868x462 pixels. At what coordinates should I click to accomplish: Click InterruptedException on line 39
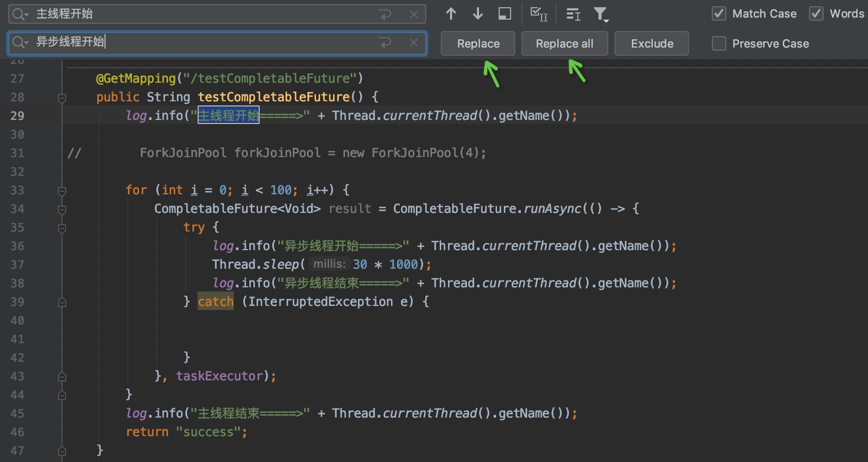(320, 302)
